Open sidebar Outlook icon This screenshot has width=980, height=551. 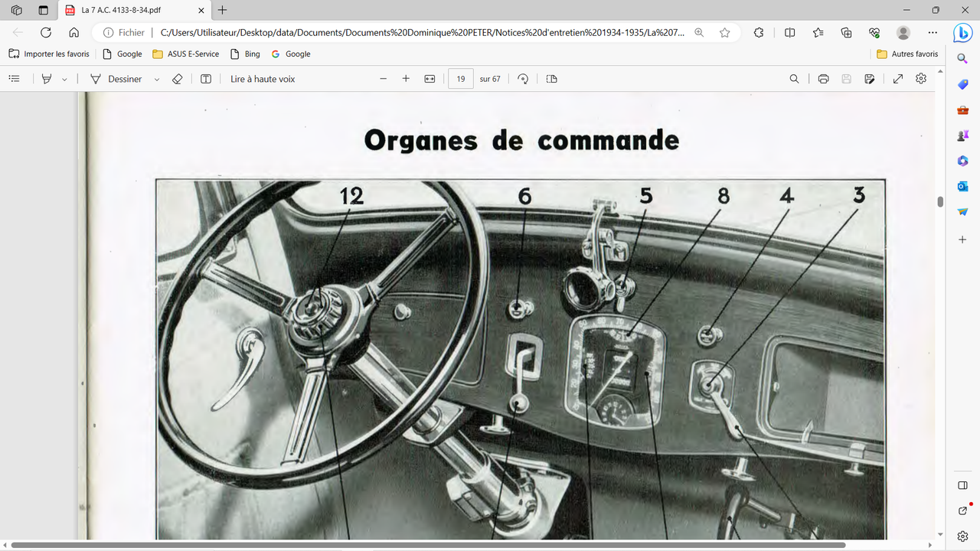(x=962, y=187)
